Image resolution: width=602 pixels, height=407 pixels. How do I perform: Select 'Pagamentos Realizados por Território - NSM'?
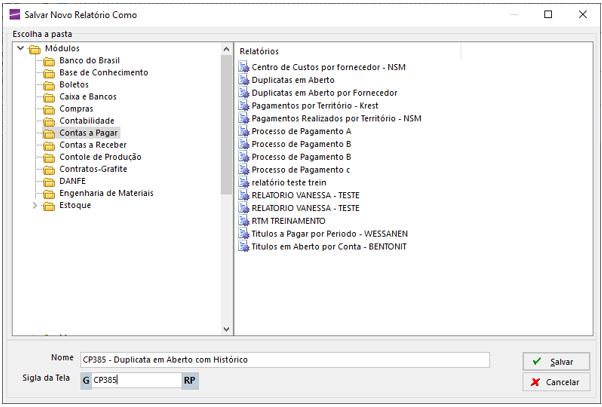(x=336, y=118)
